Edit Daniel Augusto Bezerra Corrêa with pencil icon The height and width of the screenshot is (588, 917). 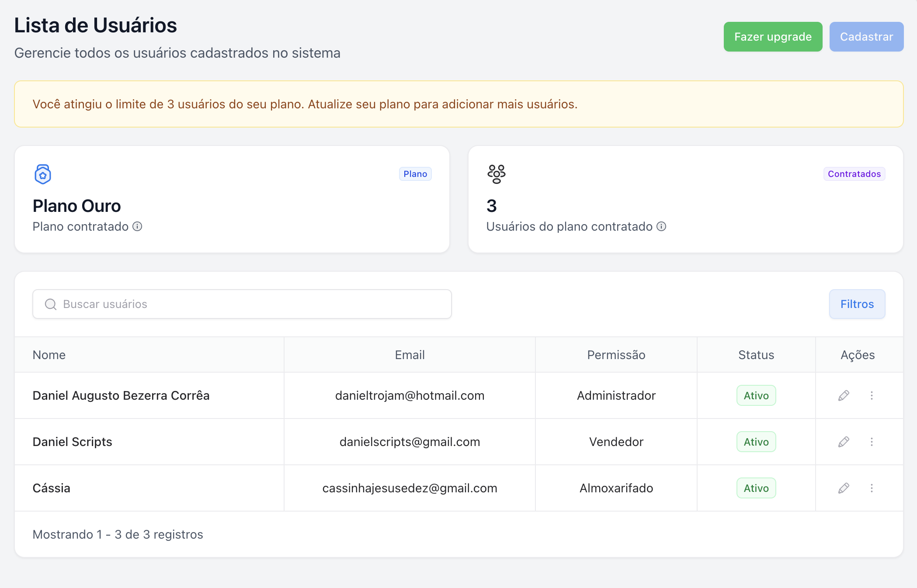tap(844, 395)
